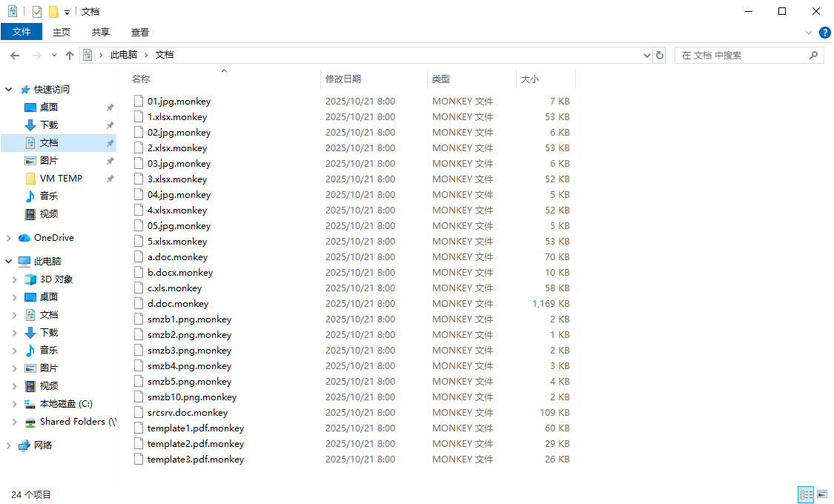Select the d.doc.monkey file
834x504 pixels.
coord(177,304)
